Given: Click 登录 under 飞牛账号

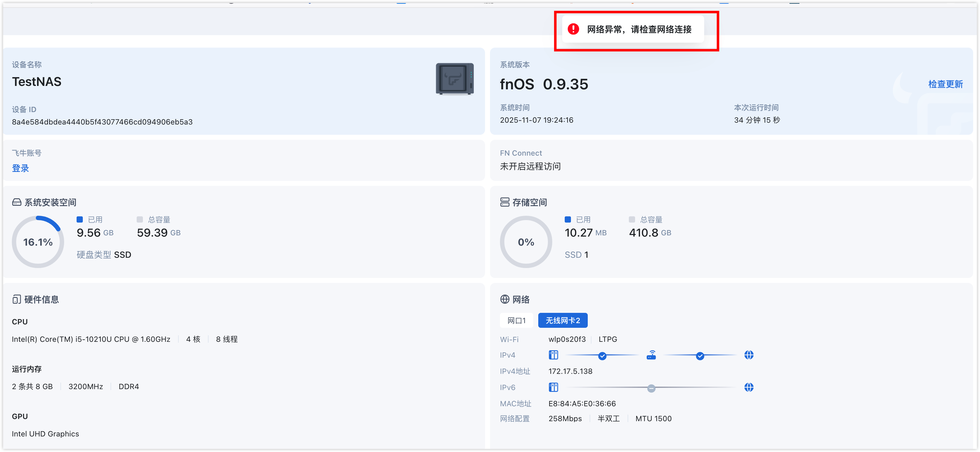Looking at the screenshot, I should 20,168.
